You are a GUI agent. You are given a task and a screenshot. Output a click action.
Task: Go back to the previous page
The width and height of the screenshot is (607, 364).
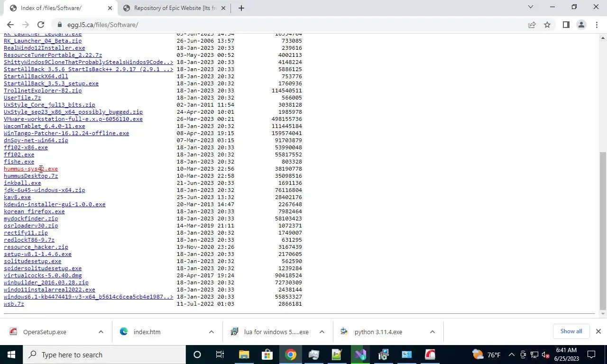10,25
